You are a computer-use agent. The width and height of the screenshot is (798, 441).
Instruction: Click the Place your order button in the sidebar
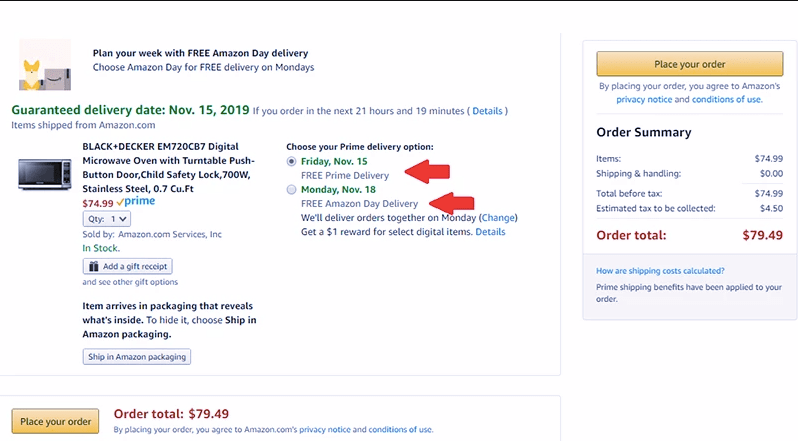point(689,64)
